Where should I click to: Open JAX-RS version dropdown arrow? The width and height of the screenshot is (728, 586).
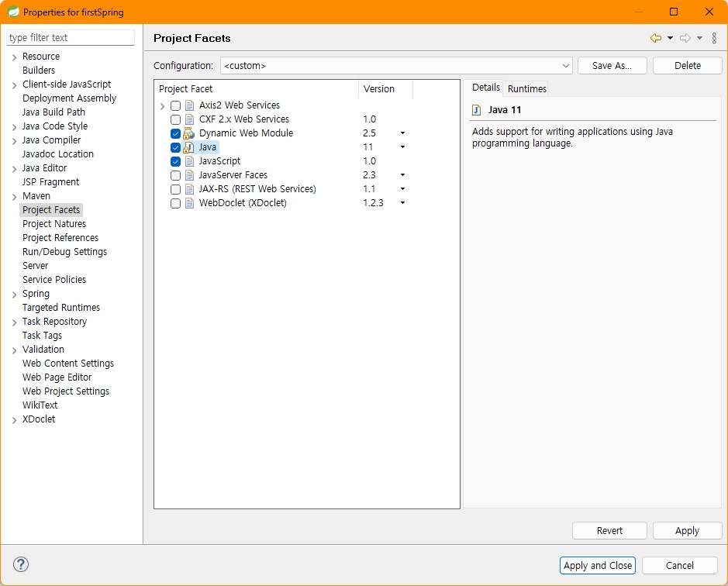click(402, 189)
